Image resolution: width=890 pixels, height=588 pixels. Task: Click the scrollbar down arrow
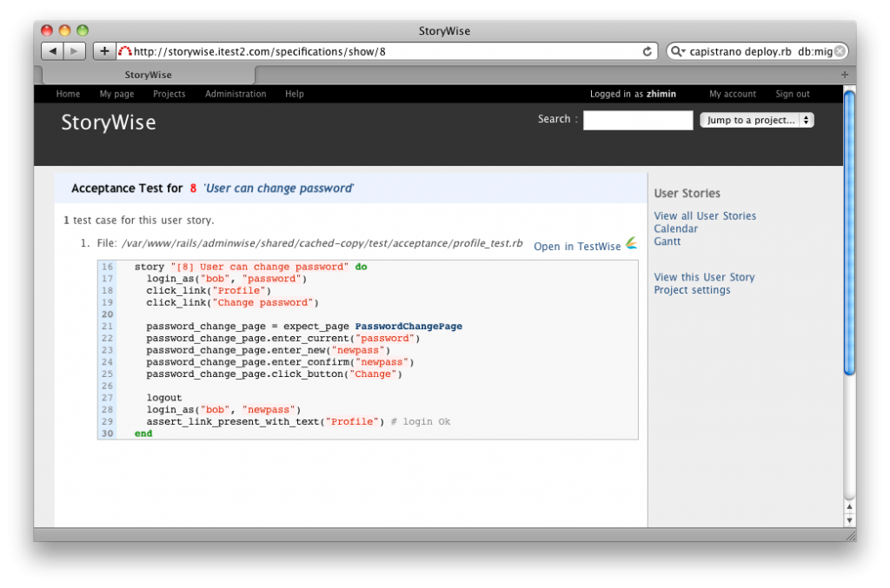coord(849,520)
